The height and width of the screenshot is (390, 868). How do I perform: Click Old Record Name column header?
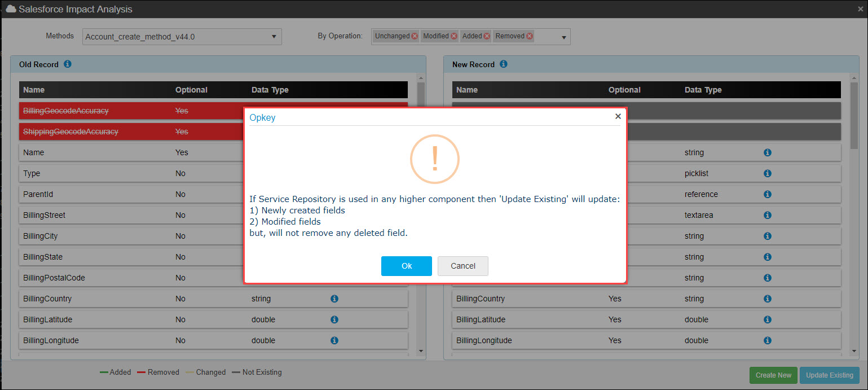point(34,90)
